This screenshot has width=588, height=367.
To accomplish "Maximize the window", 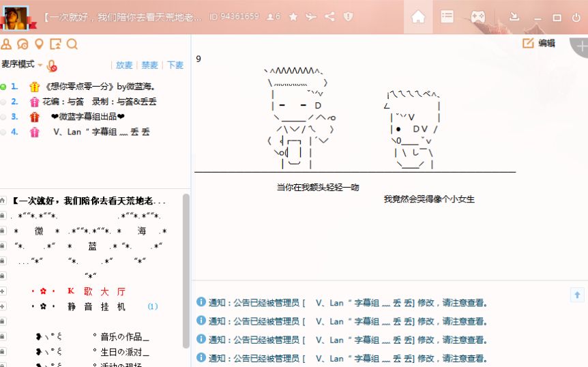I will click(x=557, y=18).
